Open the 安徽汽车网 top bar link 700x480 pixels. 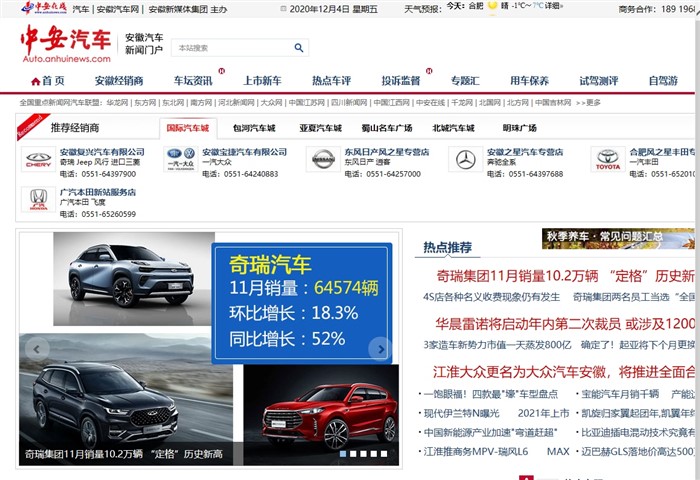[x=118, y=9]
